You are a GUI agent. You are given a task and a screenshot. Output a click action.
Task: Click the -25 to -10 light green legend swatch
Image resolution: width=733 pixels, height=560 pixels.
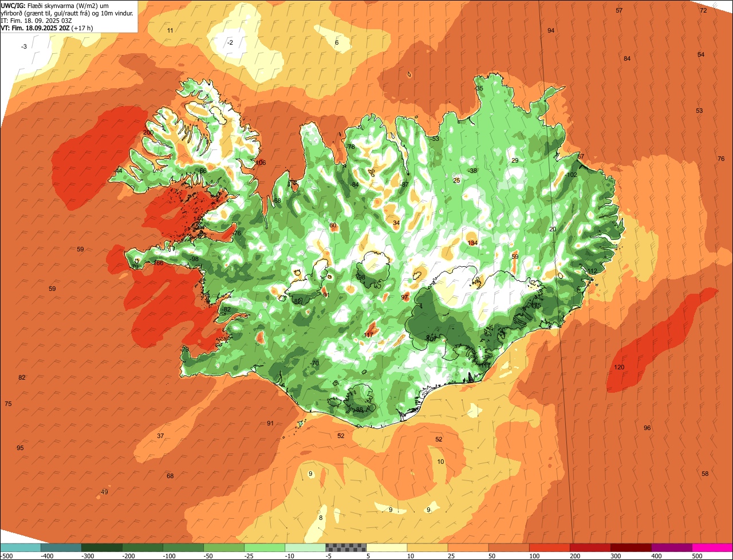click(264, 547)
